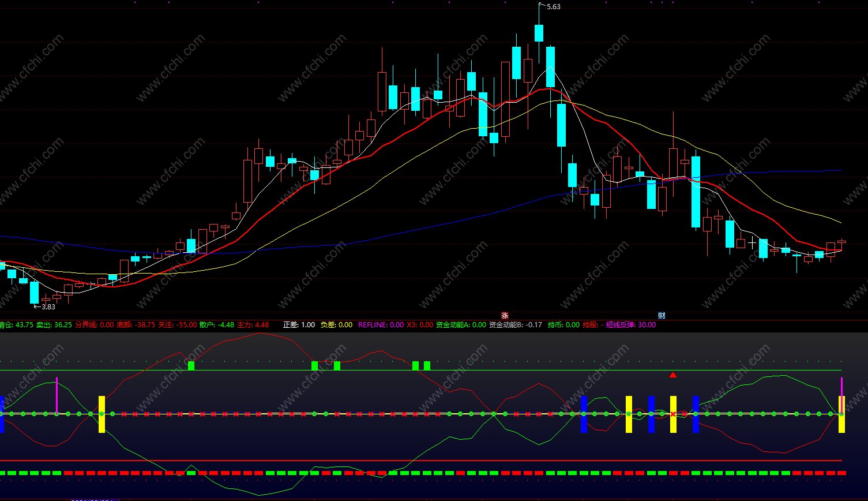Select the X3: 0.00 label

click(420, 325)
